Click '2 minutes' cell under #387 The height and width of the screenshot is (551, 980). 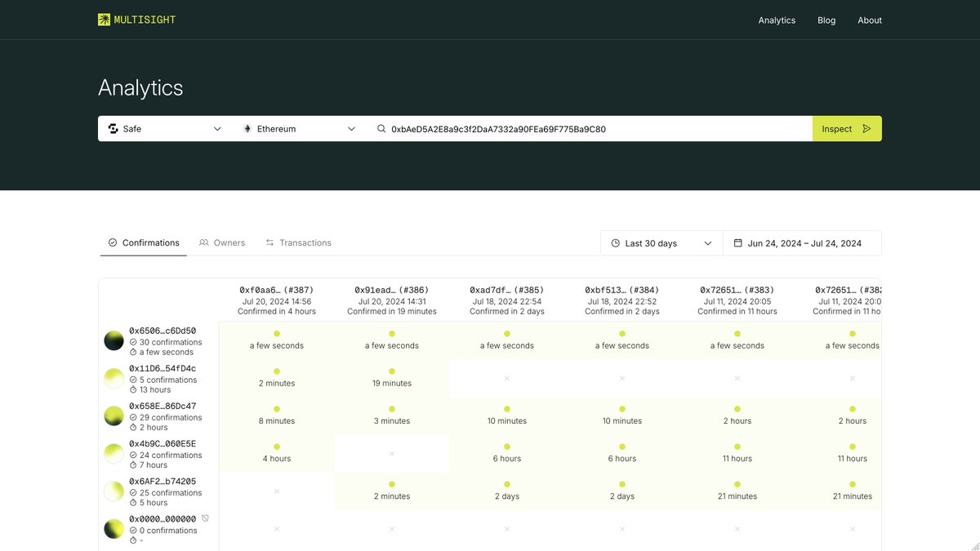click(277, 378)
